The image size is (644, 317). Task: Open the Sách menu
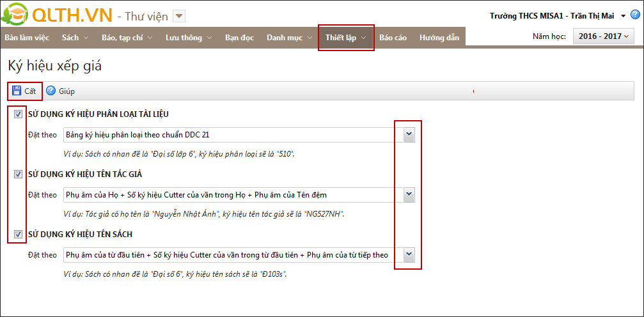click(75, 38)
